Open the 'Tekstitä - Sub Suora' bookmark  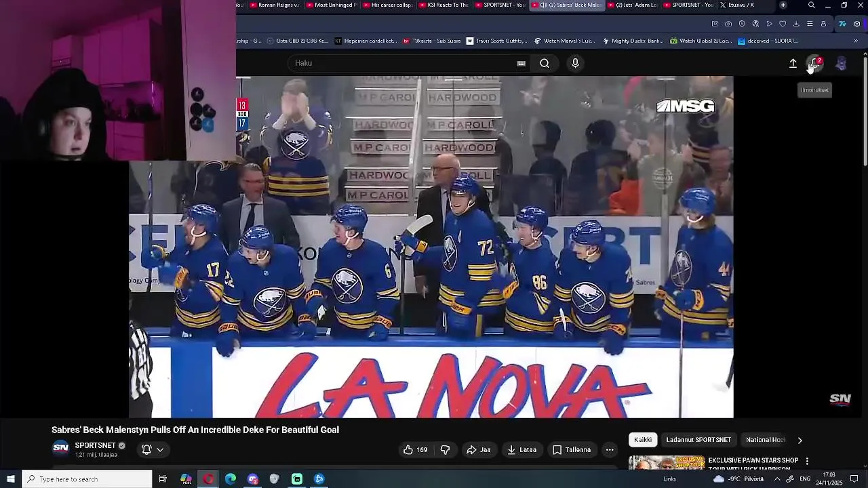432,41
